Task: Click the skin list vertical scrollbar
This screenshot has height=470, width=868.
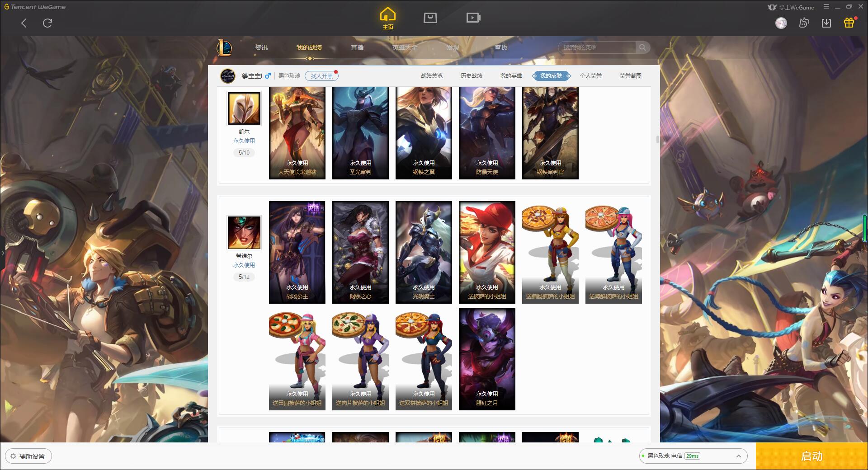Action: 657,139
